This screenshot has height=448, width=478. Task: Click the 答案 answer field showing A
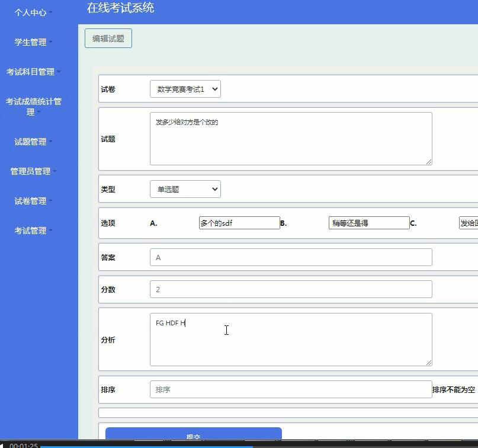290,257
